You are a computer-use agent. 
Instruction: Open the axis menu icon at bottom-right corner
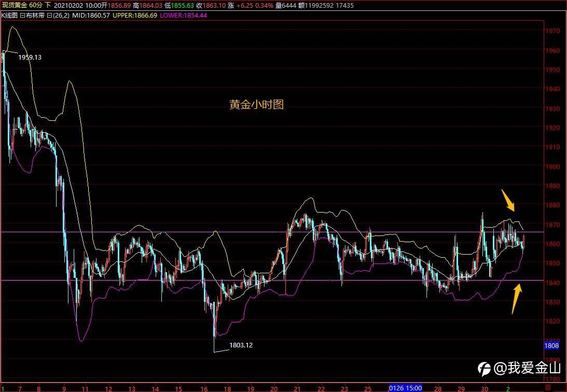click(x=548, y=388)
